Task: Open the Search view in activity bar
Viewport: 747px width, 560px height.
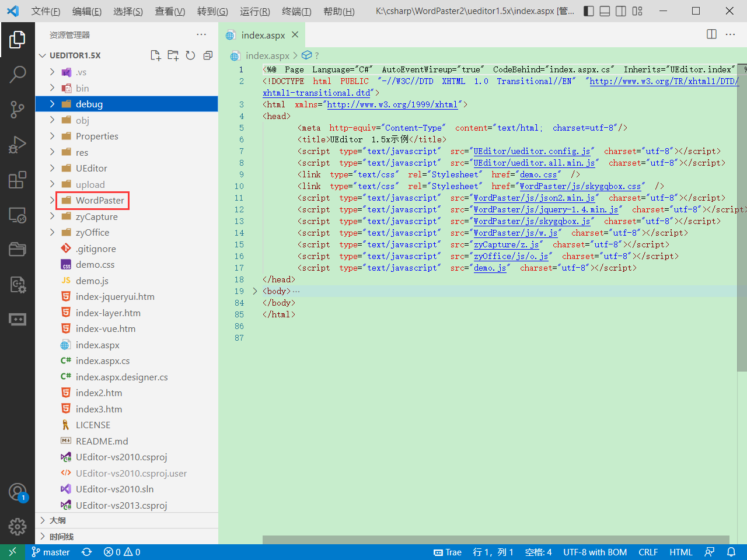Action: (18, 74)
